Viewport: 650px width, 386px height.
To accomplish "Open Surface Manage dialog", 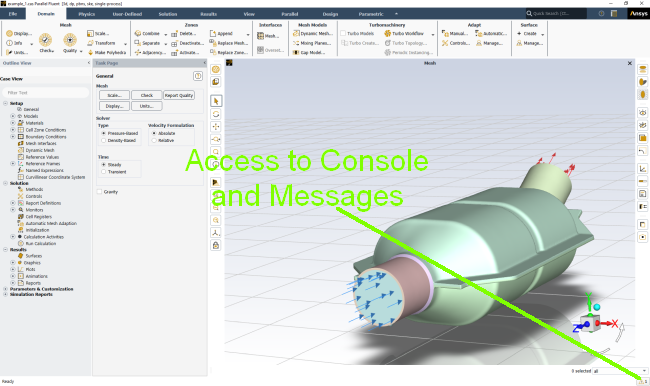I will [x=529, y=43].
